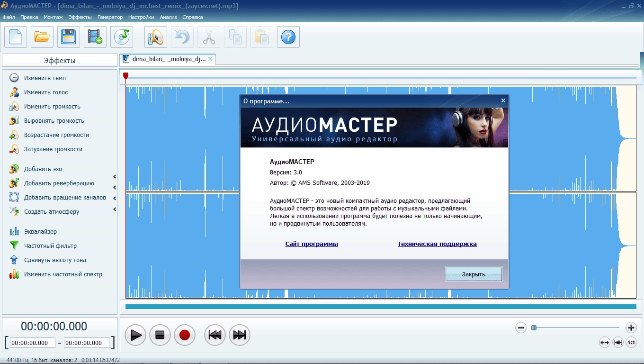Open the Генератор menu

pos(110,17)
